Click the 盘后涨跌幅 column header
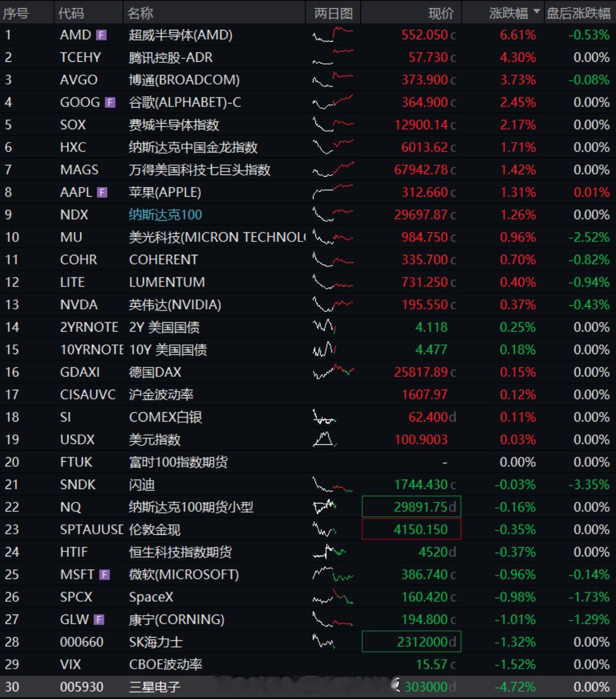 [x=578, y=13]
